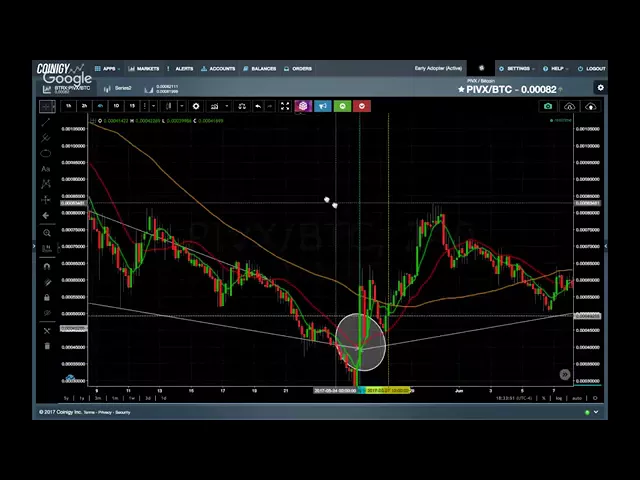Click the LOGOUT button
This screenshot has height=480, width=640.
tap(592, 69)
